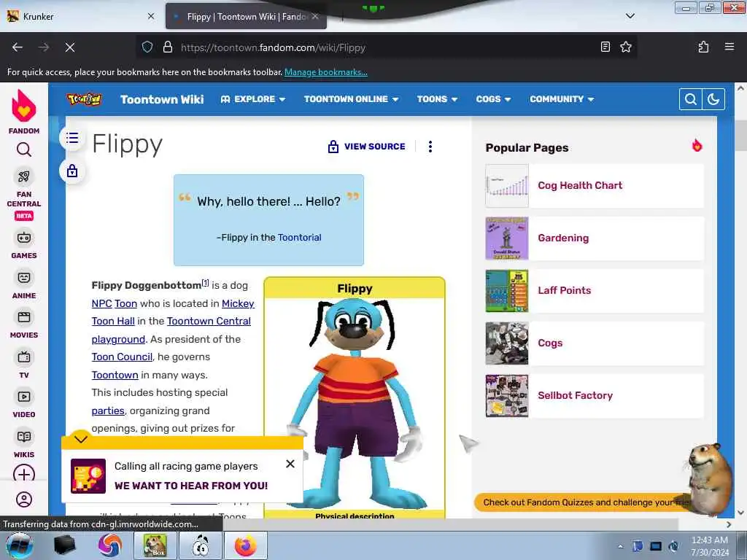Expand the Community dropdown menu
Screen dimensions: 747x560
click(562, 99)
